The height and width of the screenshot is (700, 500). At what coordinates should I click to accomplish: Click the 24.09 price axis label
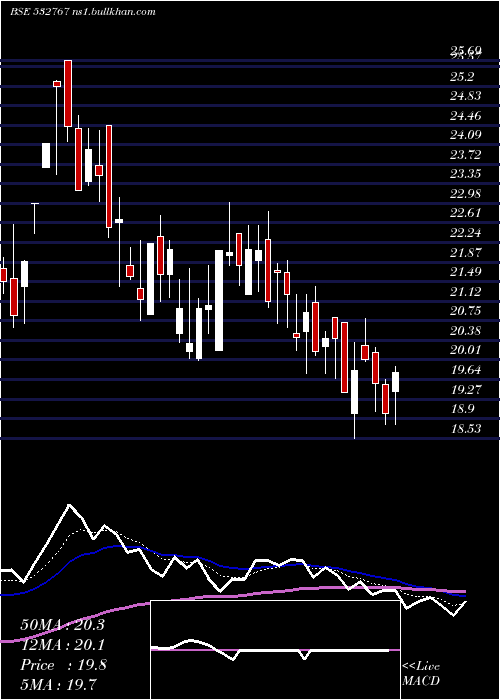coord(466,135)
